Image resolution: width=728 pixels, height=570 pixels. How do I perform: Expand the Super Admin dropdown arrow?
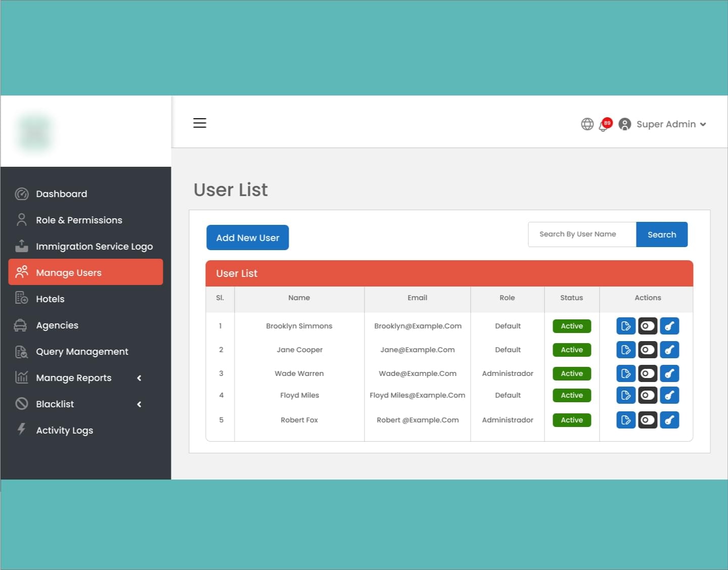(703, 124)
